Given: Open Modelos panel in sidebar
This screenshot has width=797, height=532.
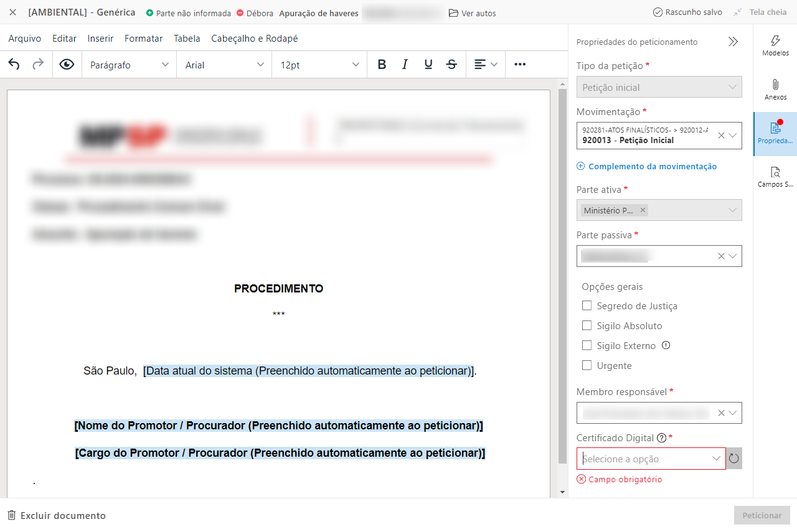Looking at the screenshot, I should pos(775,46).
